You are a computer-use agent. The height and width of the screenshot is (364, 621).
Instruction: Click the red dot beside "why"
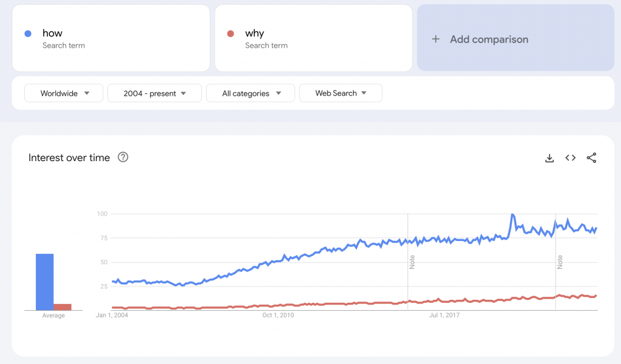click(x=230, y=34)
